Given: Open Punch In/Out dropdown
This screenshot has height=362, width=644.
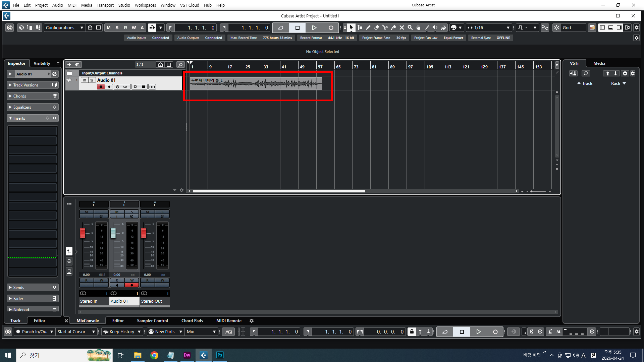Looking at the screenshot, I should [x=35, y=332].
